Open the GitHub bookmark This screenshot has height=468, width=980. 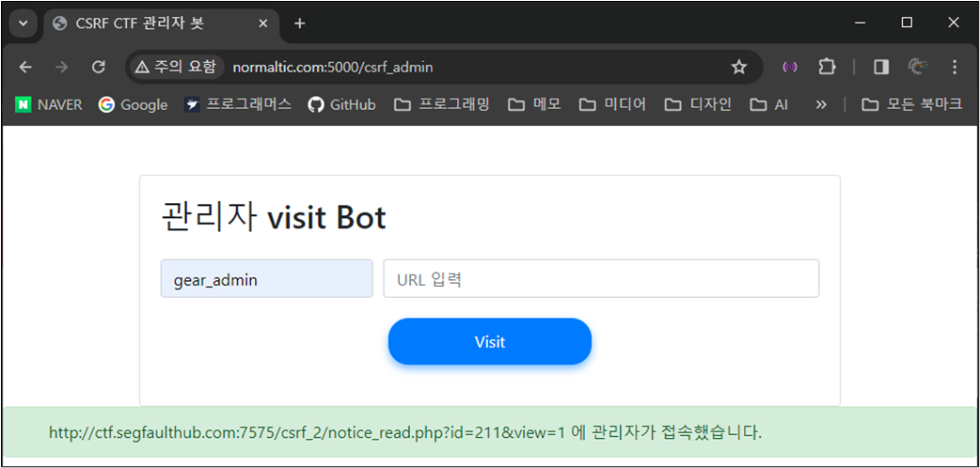342,105
